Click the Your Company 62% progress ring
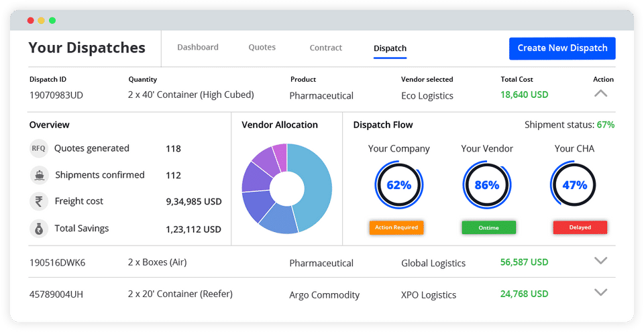Viewport: 644px width, 332px height. click(x=398, y=185)
